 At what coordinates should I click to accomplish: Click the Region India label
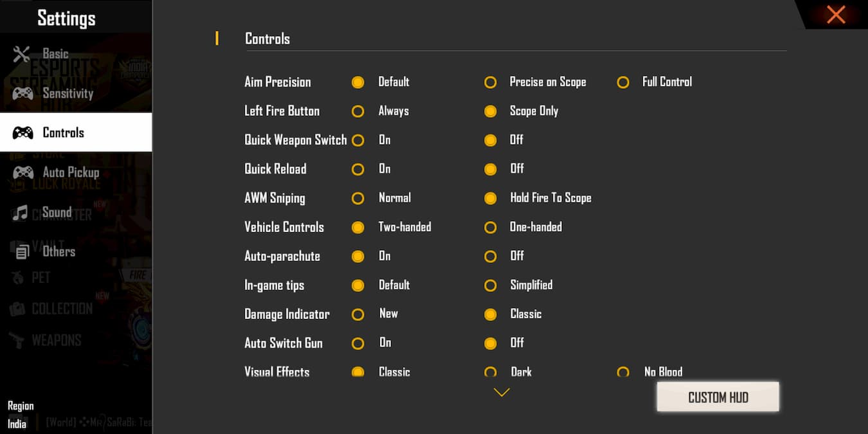coord(21,414)
